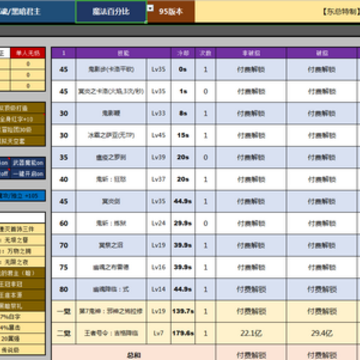Click the Lv24 level cell
This screenshot has width=360, height=360.
tap(159, 223)
